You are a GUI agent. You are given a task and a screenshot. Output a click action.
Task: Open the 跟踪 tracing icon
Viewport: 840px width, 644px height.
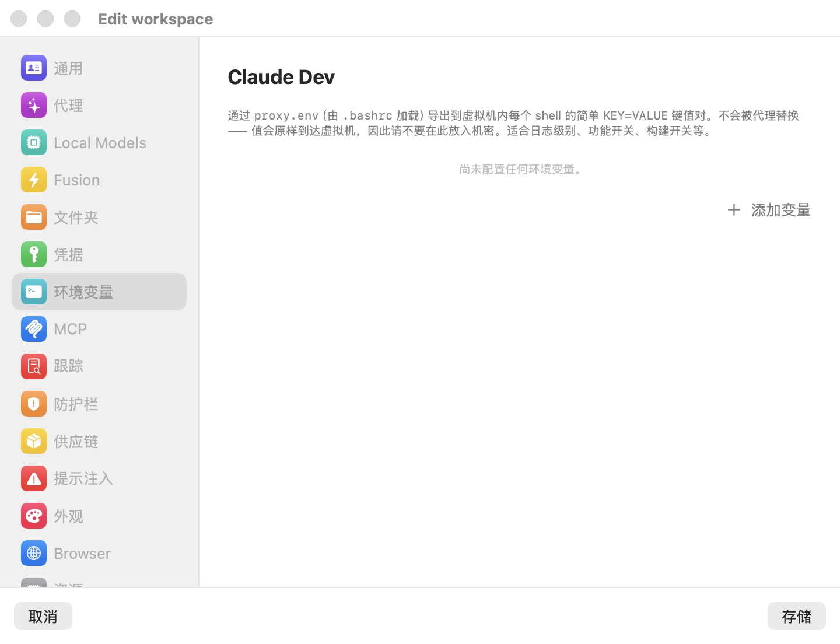pos(34,366)
